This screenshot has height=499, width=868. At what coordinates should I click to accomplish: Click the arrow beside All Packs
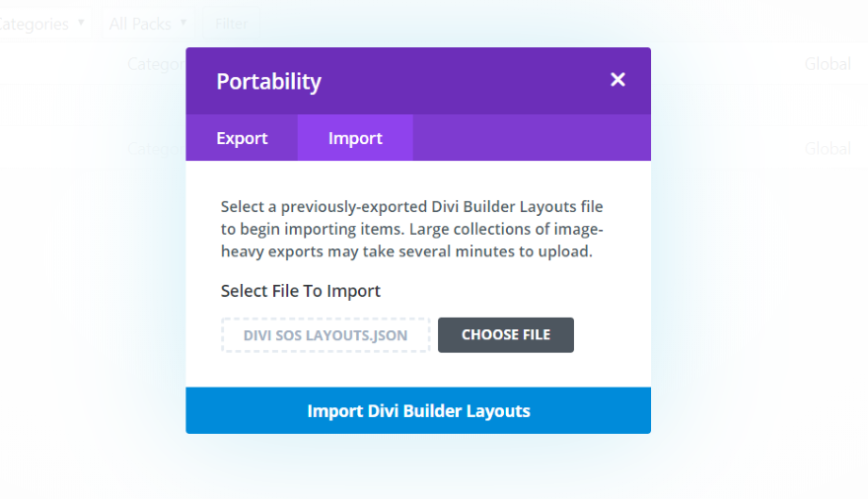(x=183, y=23)
